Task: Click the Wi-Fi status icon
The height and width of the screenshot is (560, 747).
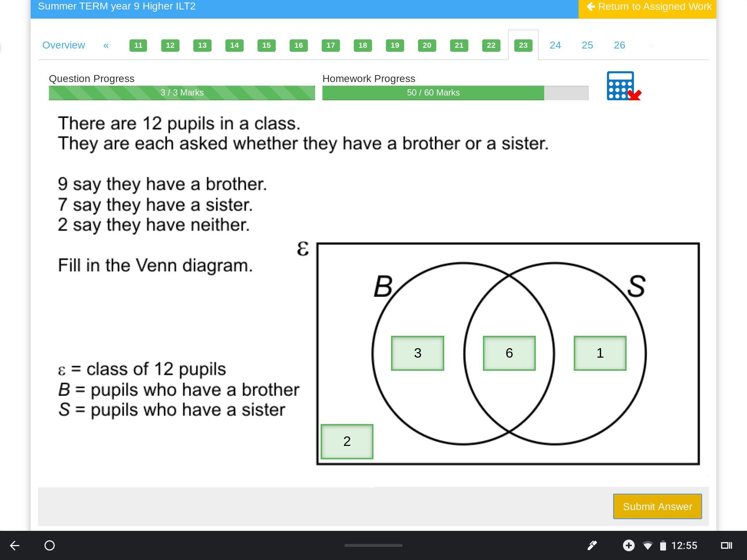Action: click(647, 545)
